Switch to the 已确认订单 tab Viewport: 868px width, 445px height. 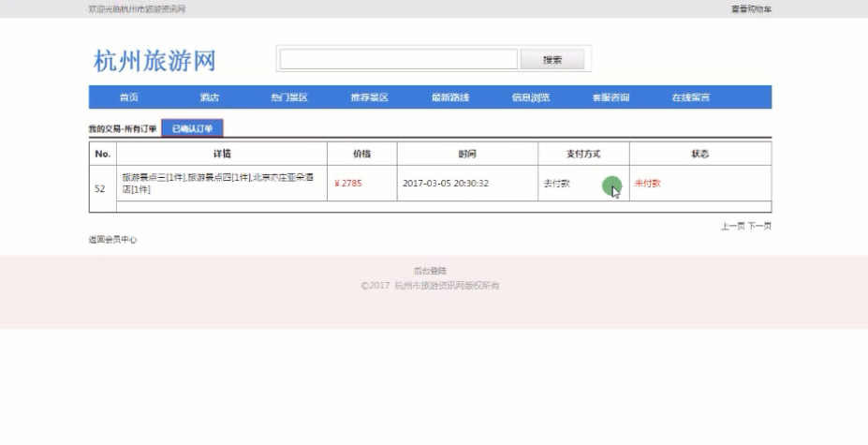click(x=192, y=128)
